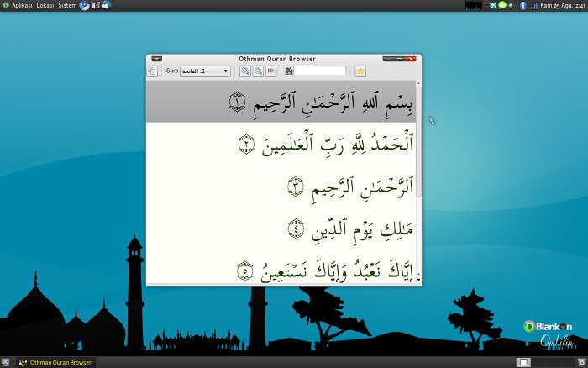Click the system monitor graph applet
Image resolution: width=588 pixels, height=368 pixels.
[473, 5]
